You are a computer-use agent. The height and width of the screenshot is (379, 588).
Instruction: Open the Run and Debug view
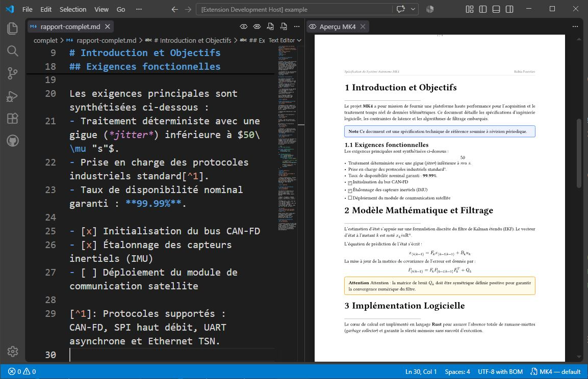(x=12, y=96)
